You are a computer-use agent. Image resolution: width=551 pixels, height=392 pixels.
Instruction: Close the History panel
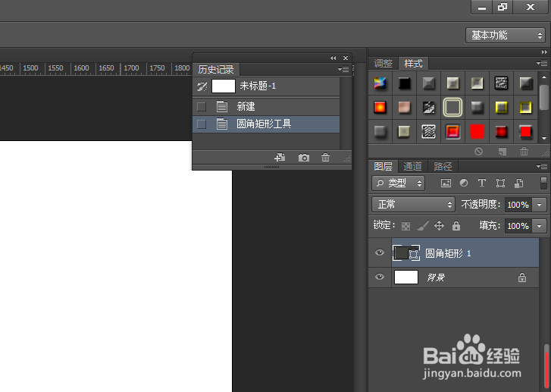(x=346, y=58)
